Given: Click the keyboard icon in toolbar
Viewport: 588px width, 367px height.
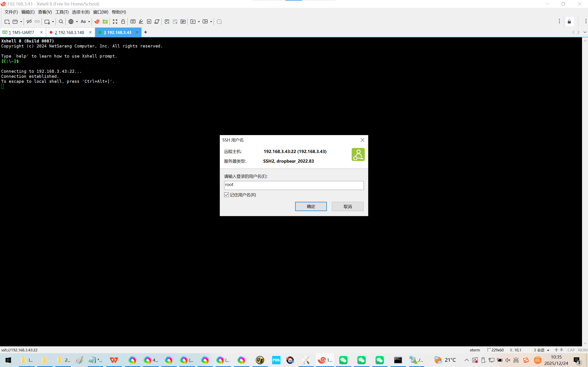Looking at the screenshot, I should pyautogui.click(x=133, y=22).
